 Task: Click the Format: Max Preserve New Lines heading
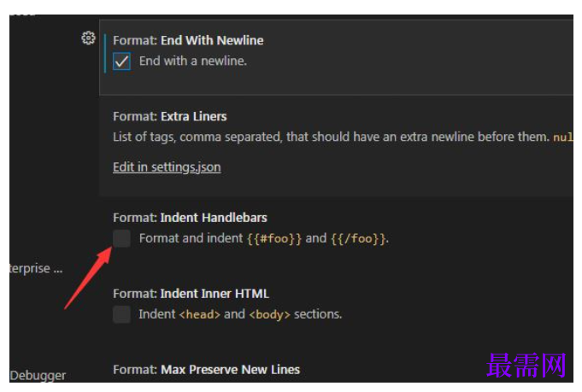[206, 370]
